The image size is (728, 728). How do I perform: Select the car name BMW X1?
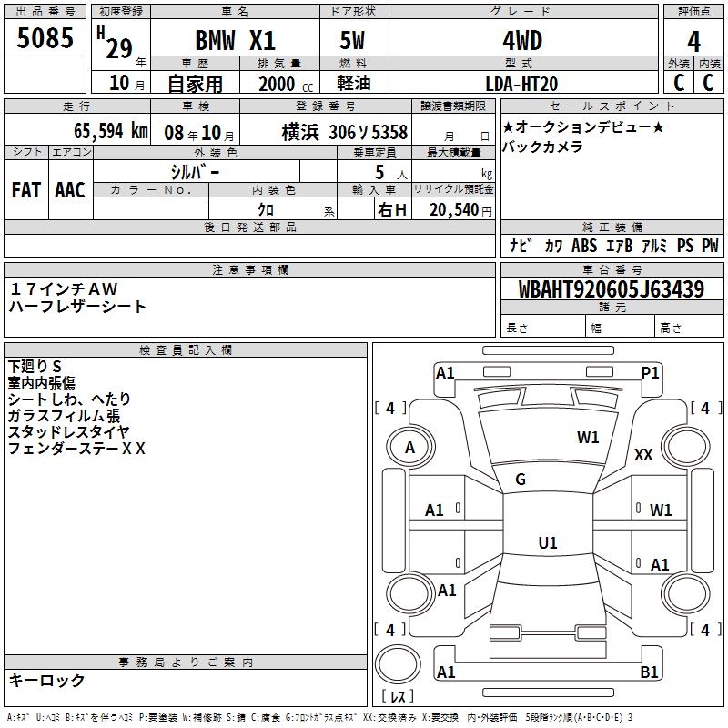coord(236,40)
